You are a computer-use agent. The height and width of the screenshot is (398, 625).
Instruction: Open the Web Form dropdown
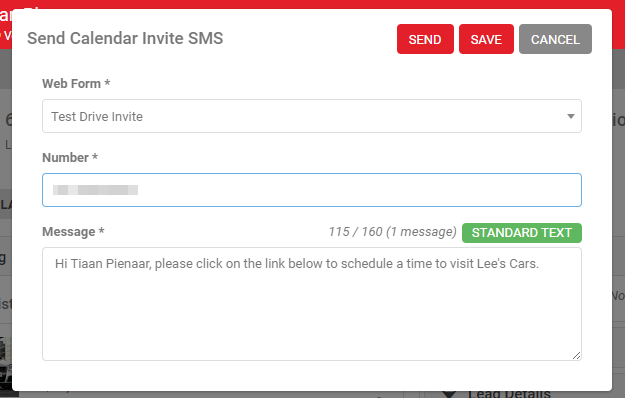(x=312, y=116)
